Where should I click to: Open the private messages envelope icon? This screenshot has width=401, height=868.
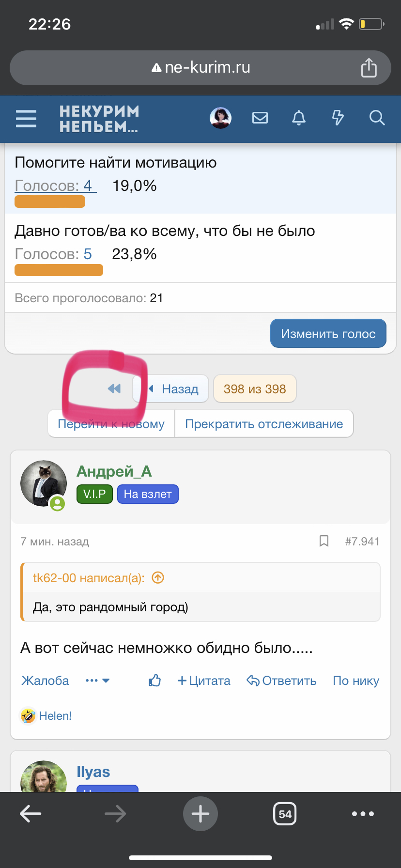(260, 118)
